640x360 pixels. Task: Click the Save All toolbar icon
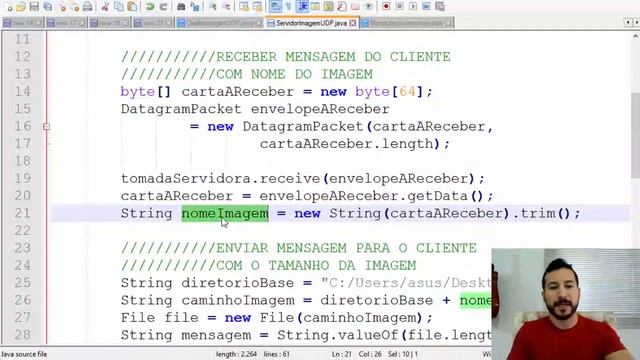click(x=48, y=7)
